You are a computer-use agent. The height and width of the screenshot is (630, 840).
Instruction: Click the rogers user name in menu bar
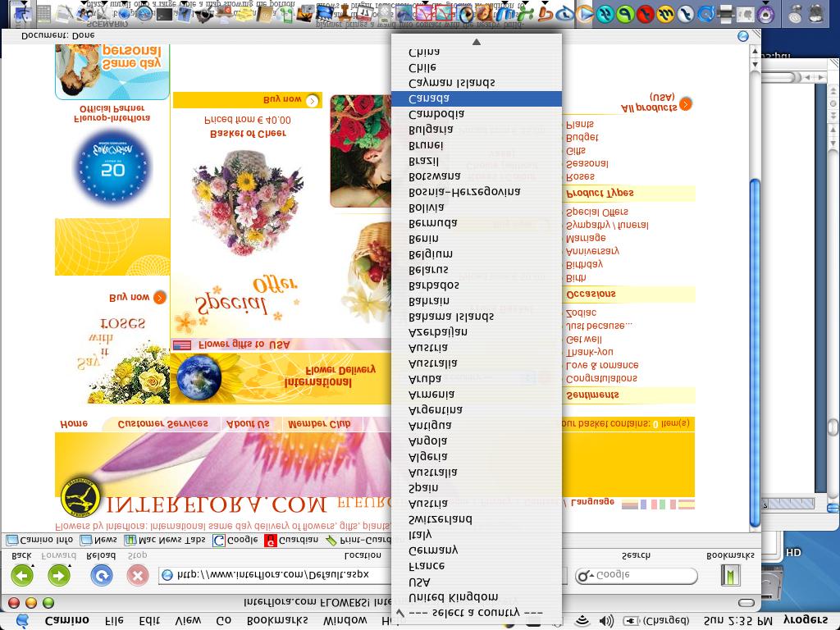pyautogui.click(x=806, y=620)
